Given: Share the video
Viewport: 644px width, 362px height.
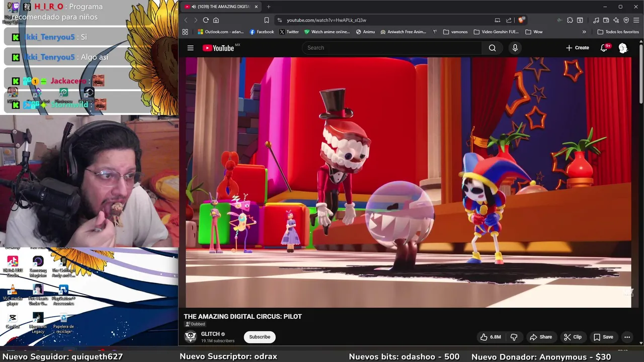Looking at the screenshot, I should [541, 337].
